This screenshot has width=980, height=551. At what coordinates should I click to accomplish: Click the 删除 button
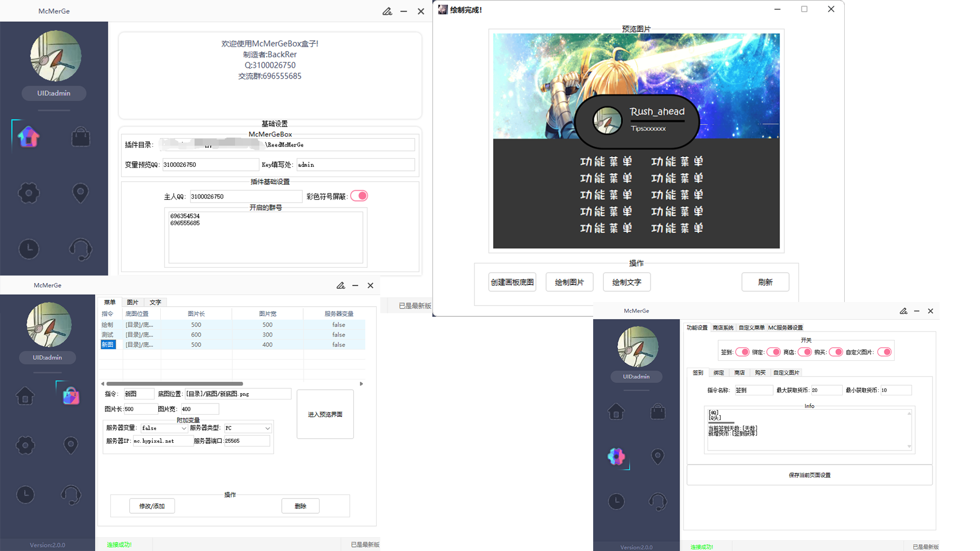[301, 506]
